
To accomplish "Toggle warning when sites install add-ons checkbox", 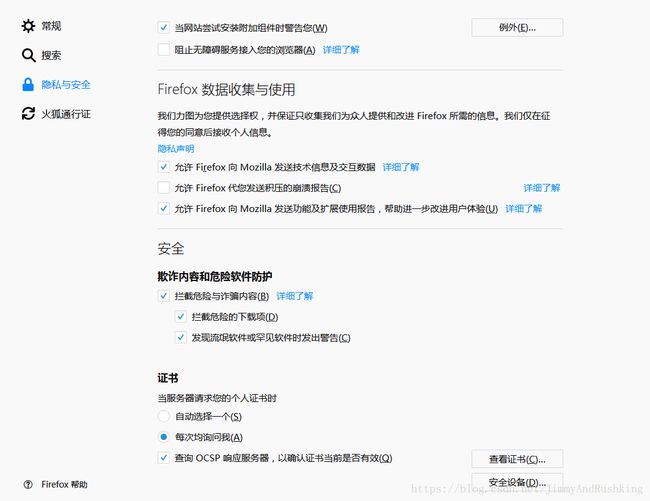I will [x=164, y=28].
